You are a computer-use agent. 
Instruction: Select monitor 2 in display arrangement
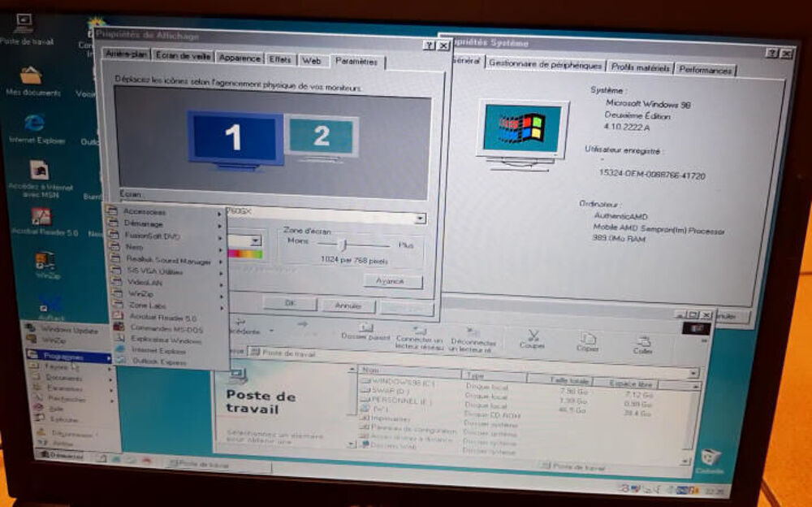coord(322,136)
